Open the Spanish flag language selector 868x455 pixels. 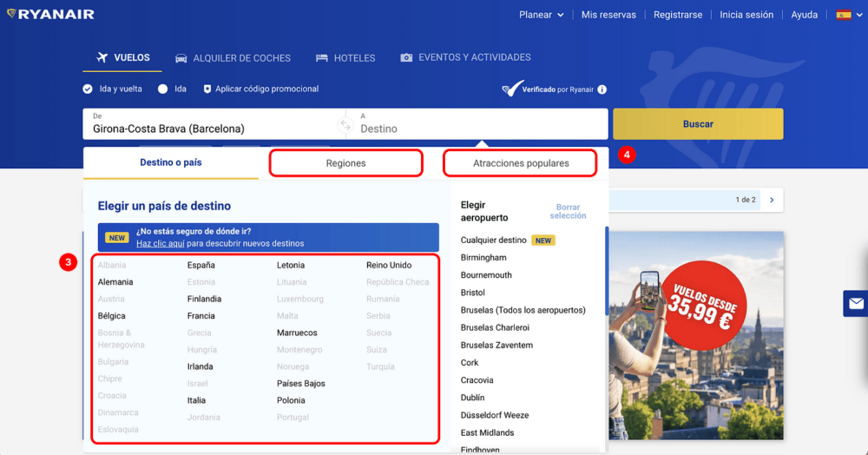[849, 15]
